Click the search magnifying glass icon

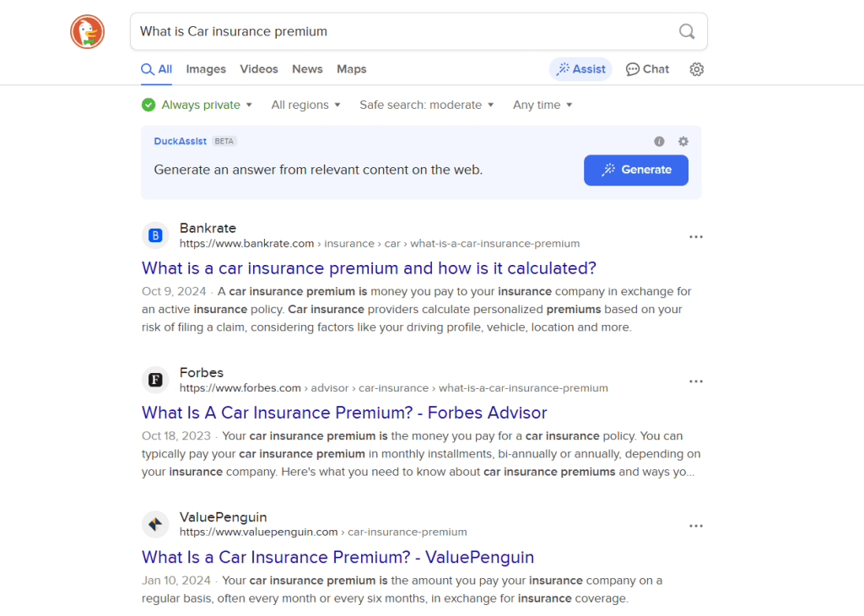click(686, 31)
